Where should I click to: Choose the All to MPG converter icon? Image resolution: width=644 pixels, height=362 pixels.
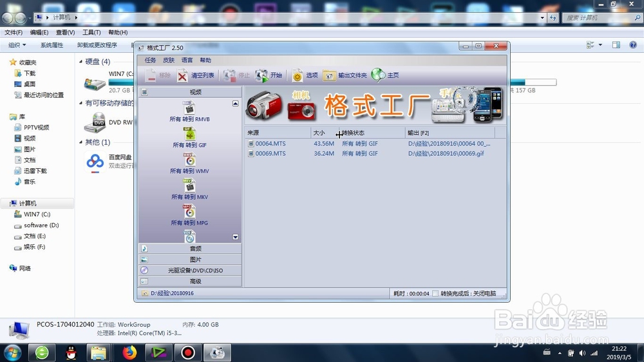pyautogui.click(x=189, y=211)
